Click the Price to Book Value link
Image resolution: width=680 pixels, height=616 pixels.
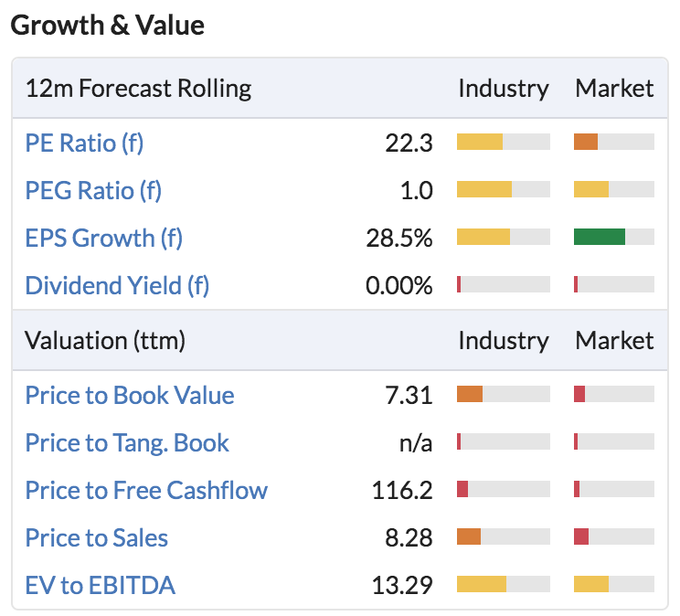(x=130, y=395)
